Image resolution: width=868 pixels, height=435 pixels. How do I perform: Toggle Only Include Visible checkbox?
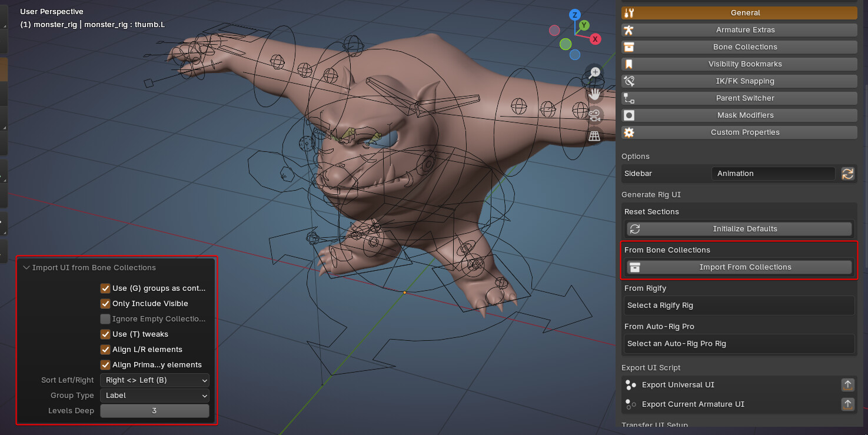coord(105,304)
